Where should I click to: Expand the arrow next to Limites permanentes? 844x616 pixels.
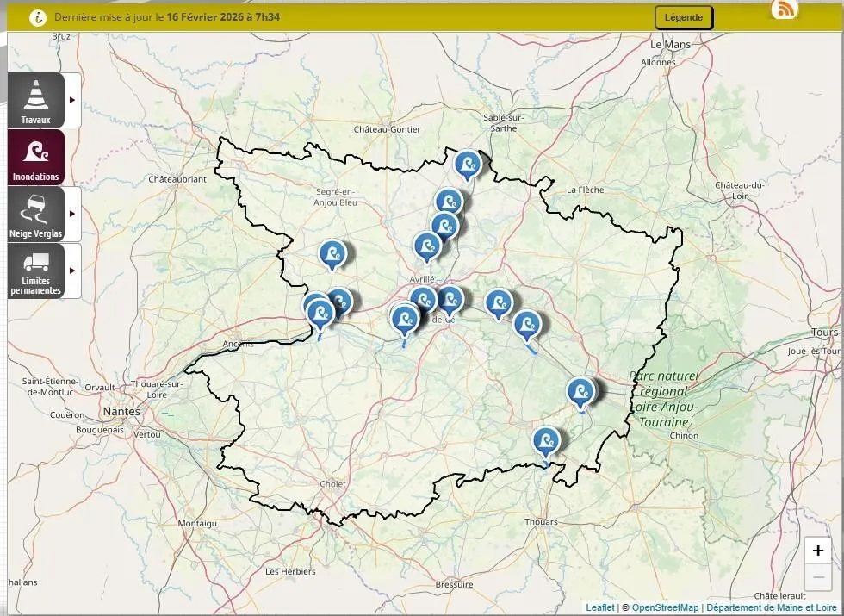pyautogui.click(x=72, y=271)
